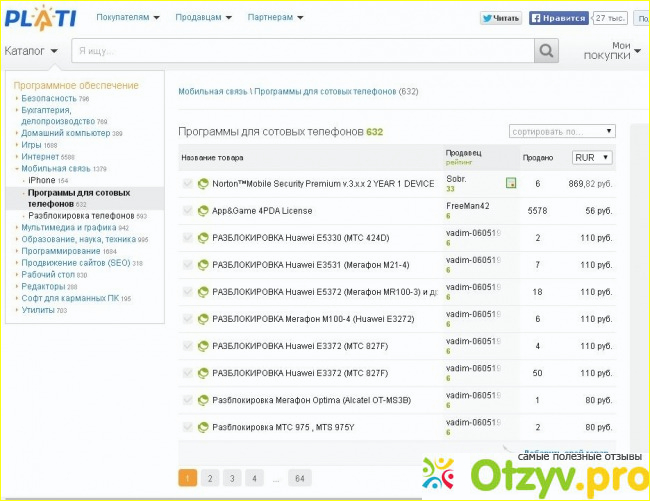650x501 pixels.
Task: Click the magnifier search button
Action: [x=546, y=51]
